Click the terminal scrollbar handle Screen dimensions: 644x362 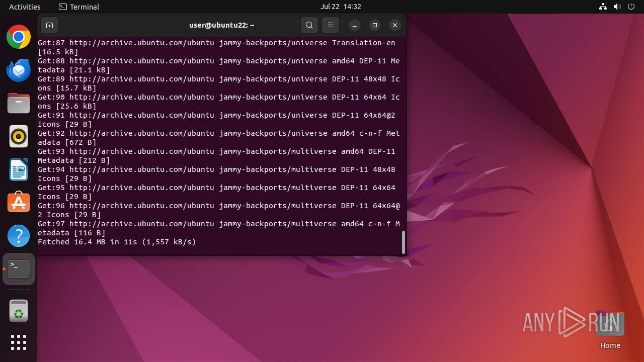click(x=403, y=242)
